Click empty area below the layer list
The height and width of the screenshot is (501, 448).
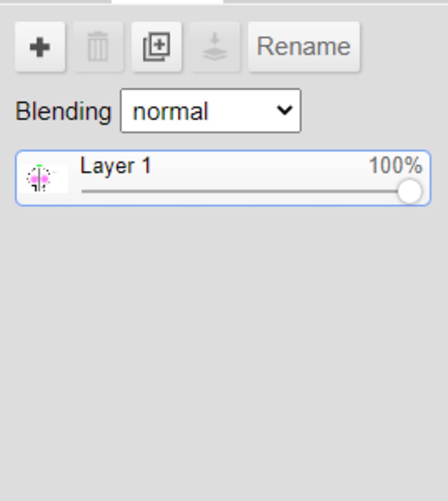pos(224,351)
